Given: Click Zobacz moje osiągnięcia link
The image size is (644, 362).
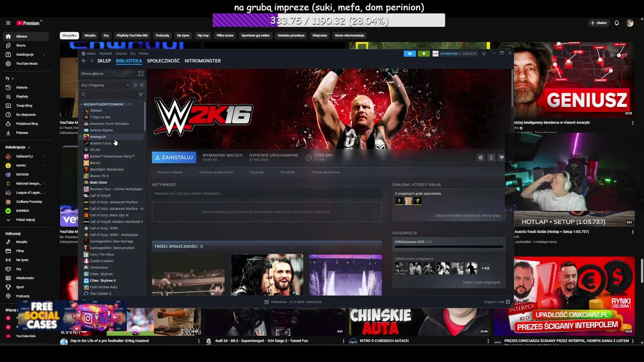Looking at the screenshot, I should tap(481, 283).
